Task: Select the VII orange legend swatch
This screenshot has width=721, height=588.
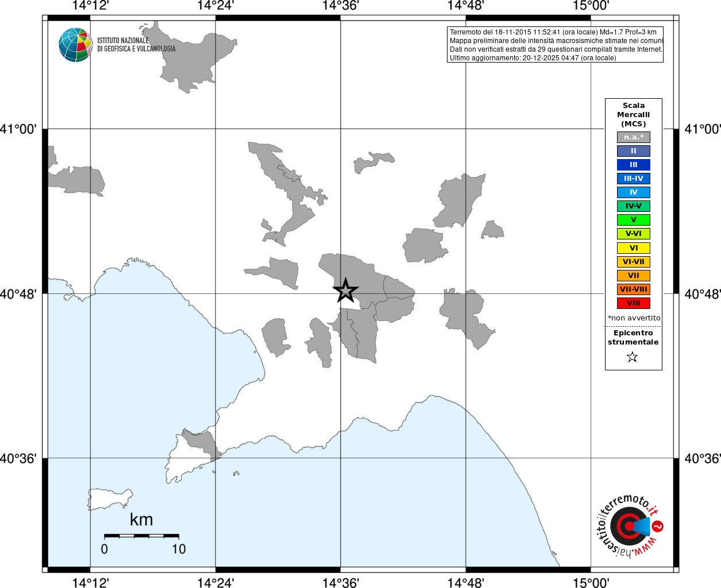Action: pos(634,276)
